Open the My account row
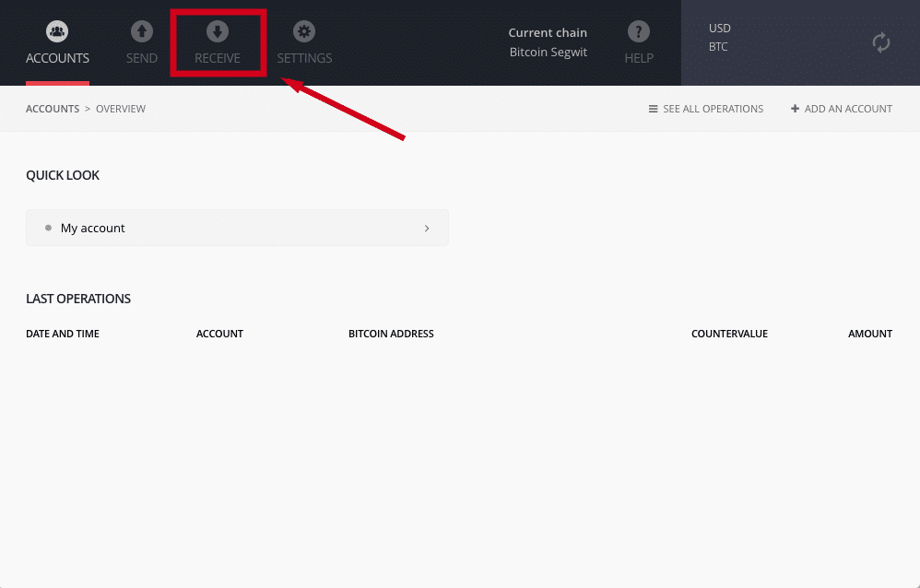 237,228
